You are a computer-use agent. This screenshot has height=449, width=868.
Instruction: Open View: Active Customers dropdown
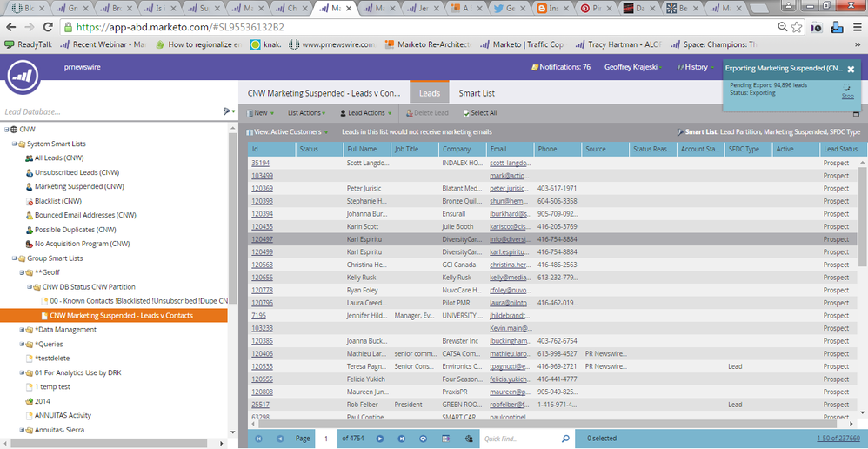click(287, 131)
